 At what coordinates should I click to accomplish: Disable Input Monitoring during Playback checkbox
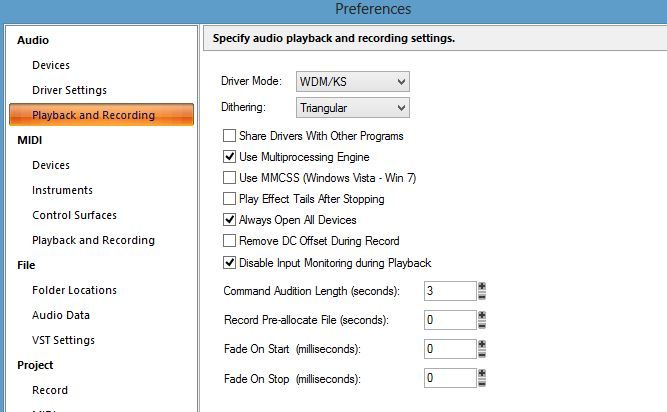coord(230,262)
